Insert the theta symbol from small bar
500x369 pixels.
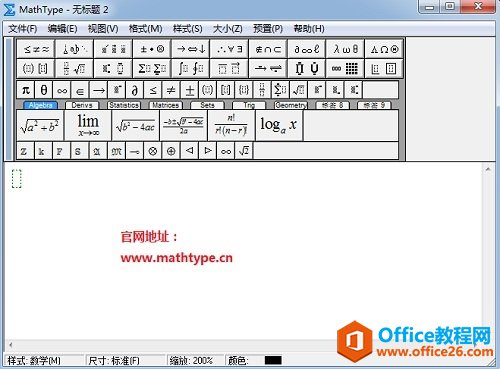[x=44, y=90]
